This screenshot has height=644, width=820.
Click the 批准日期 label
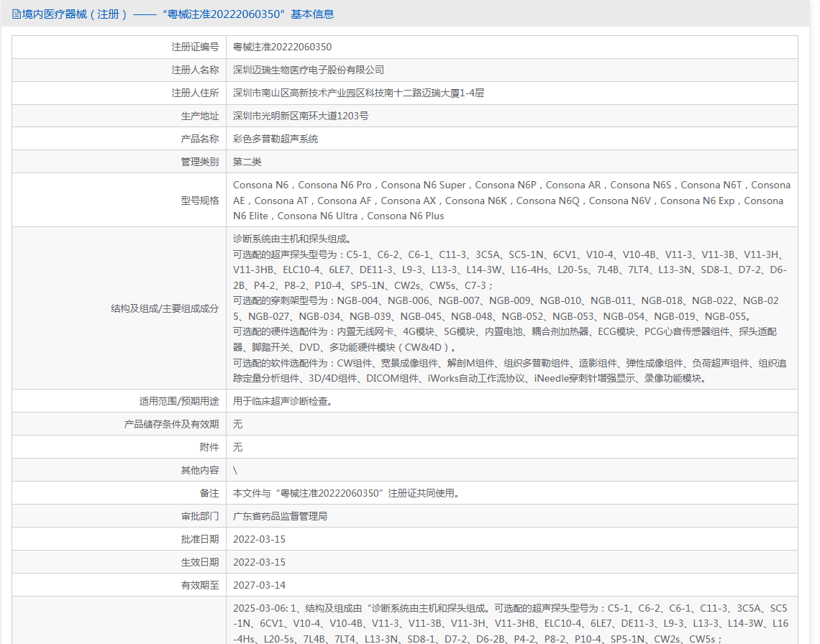[x=200, y=540]
